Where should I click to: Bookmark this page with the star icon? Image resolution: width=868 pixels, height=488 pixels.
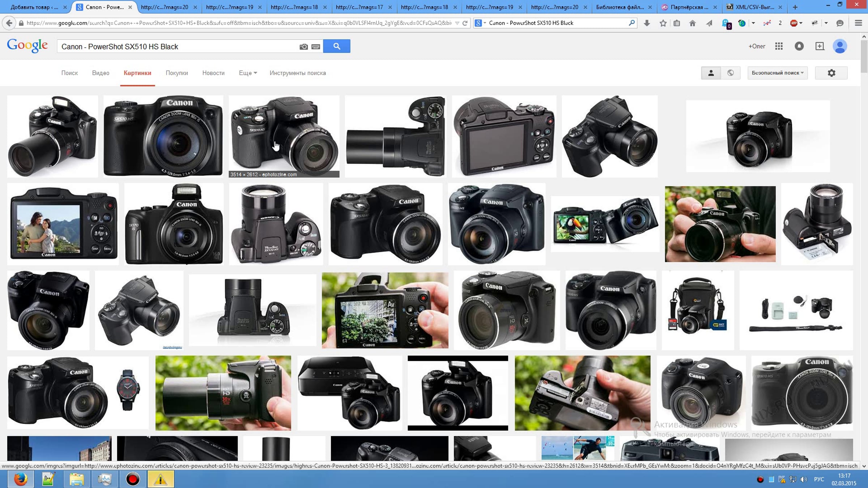pos(663,23)
